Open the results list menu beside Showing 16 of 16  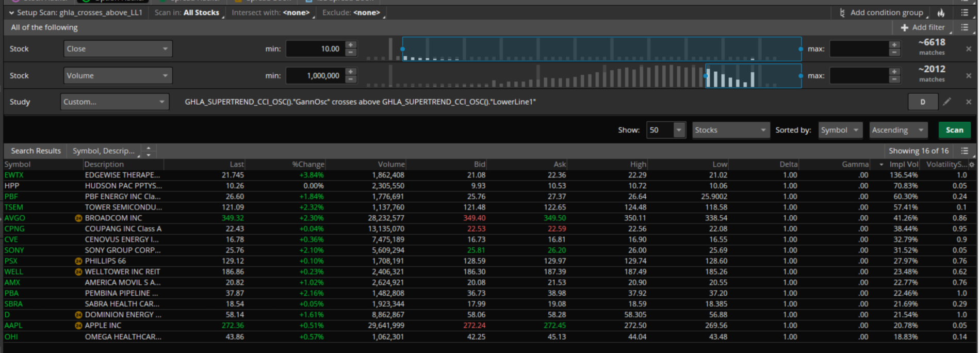point(965,151)
